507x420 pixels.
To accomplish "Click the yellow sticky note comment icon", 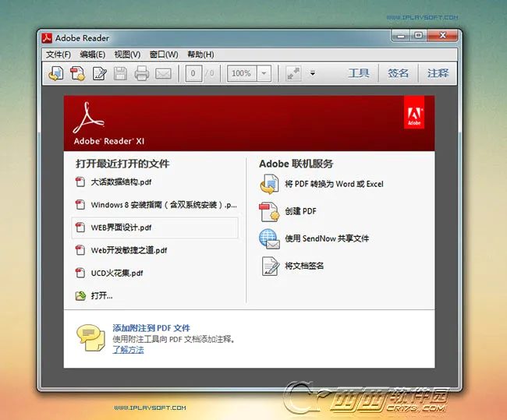I will pos(90,337).
